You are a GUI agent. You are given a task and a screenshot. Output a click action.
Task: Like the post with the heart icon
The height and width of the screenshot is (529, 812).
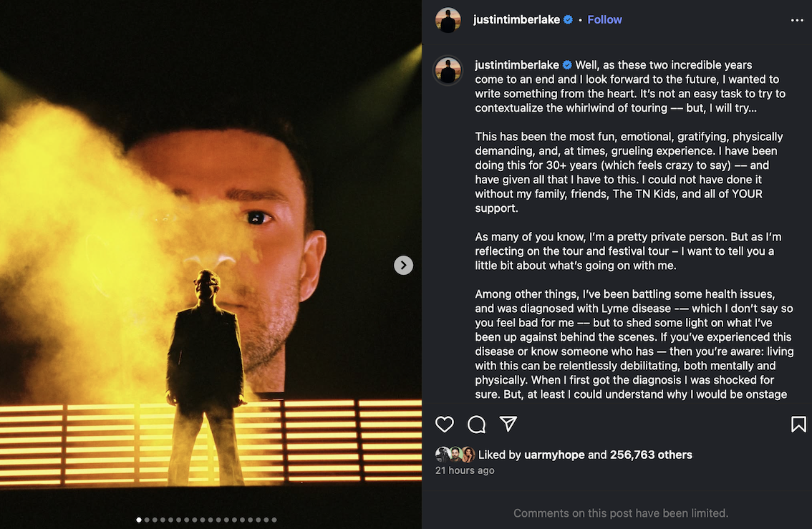445,424
